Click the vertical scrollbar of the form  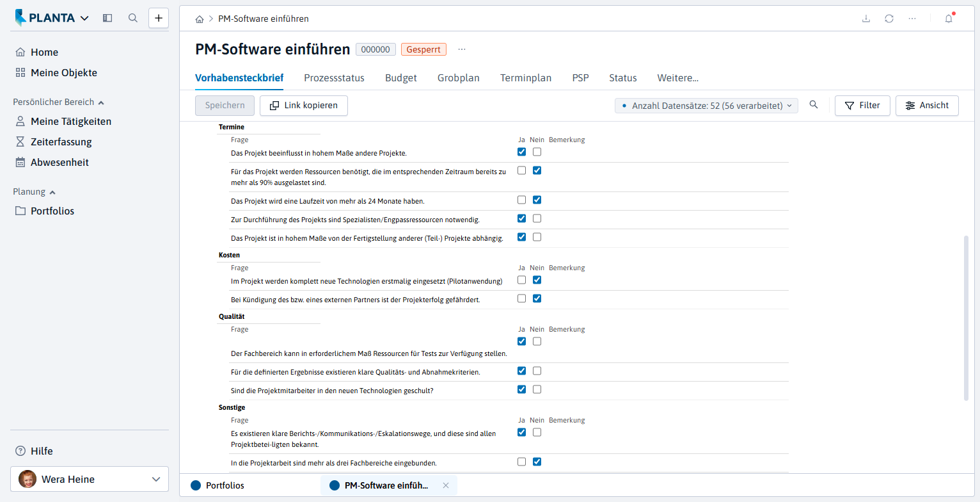pyautogui.click(x=966, y=318)
